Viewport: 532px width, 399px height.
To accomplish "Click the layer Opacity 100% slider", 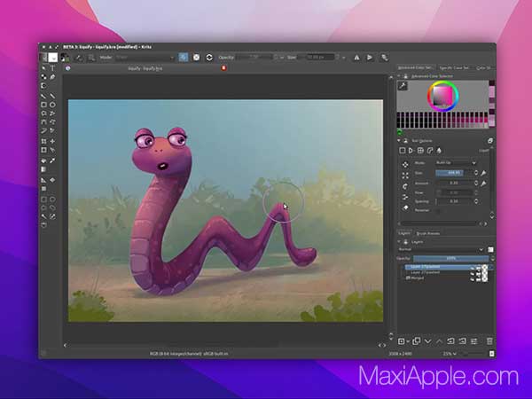I will pyautogui.click(x=451, y=259).
